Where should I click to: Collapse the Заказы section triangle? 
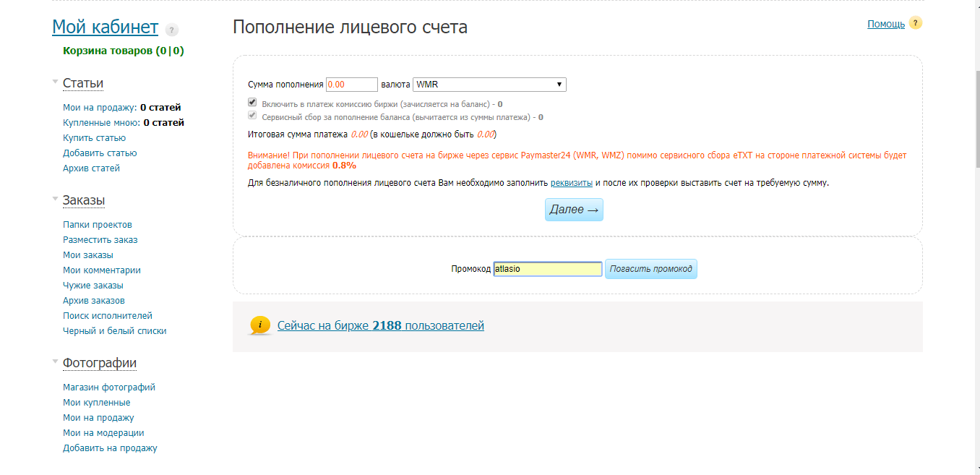[55, 199]
